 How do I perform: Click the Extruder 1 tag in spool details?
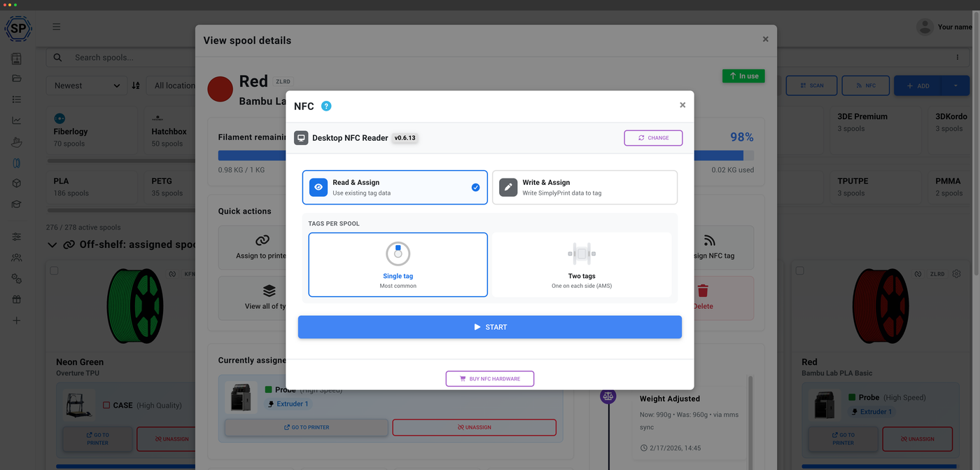[288, 404]
